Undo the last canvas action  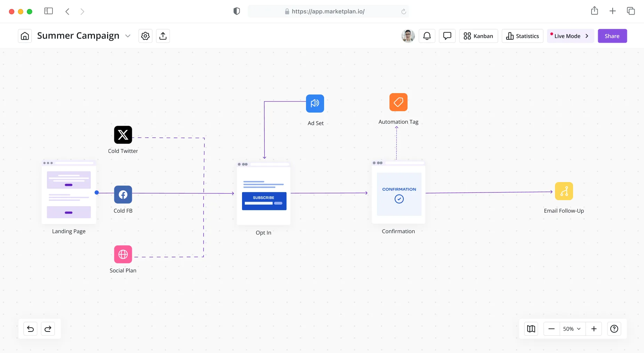tap(31, 329)
